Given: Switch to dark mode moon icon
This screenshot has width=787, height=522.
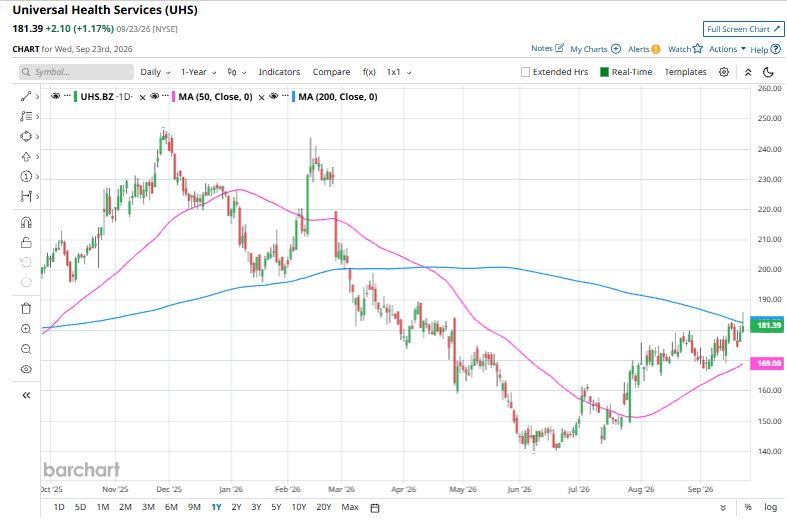Looking at the screenshot, I should 768,72.
